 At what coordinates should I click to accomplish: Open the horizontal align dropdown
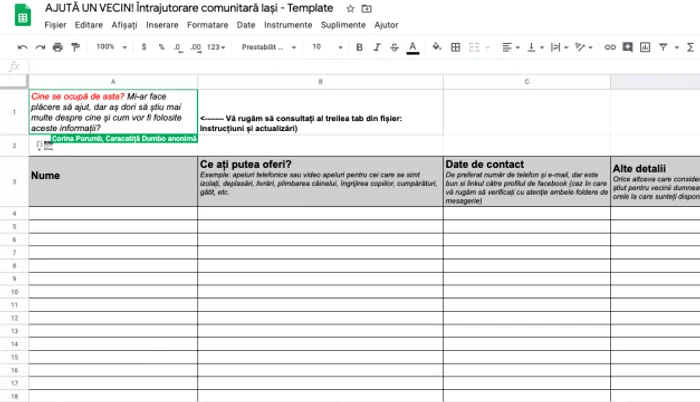[511, 47]
